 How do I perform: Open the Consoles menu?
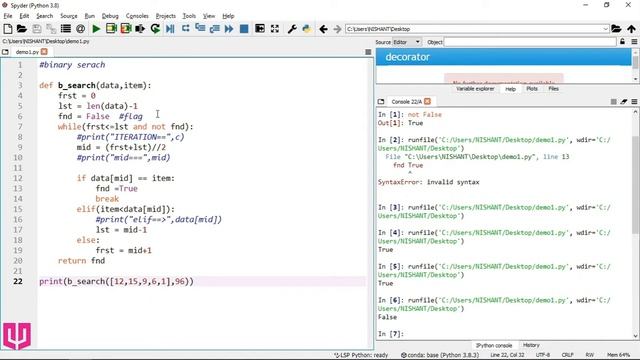pyautogui.click(x=137, y=16)
